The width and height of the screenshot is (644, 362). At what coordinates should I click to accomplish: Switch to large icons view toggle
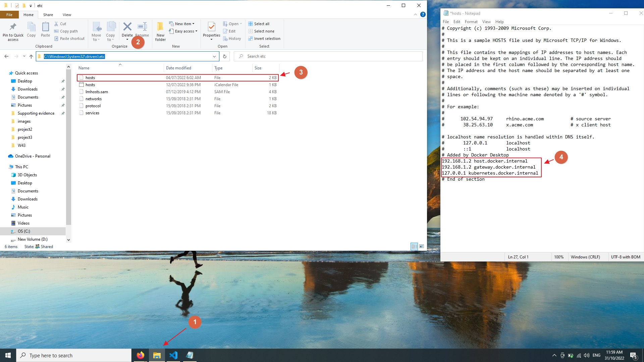pos(422,246)
